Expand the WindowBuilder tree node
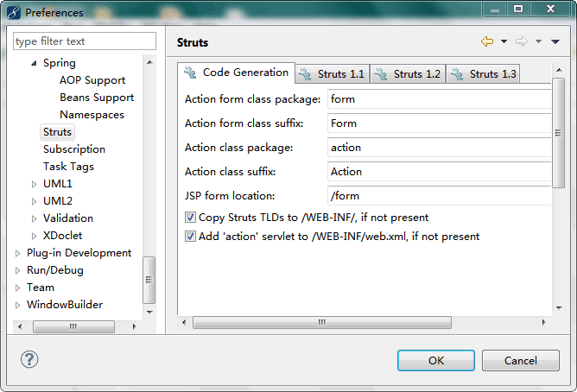 (x=17, y=305)
